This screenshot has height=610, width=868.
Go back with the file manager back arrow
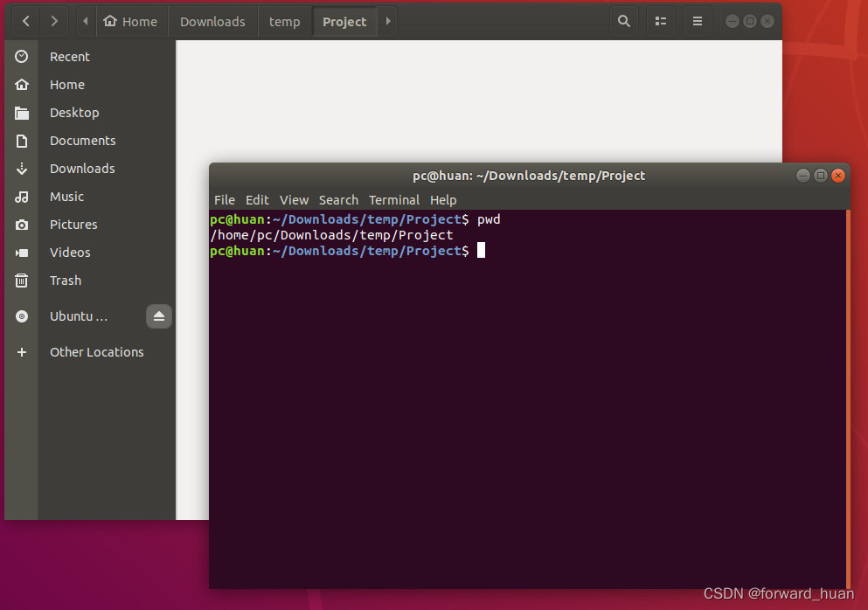coord(26,21)
